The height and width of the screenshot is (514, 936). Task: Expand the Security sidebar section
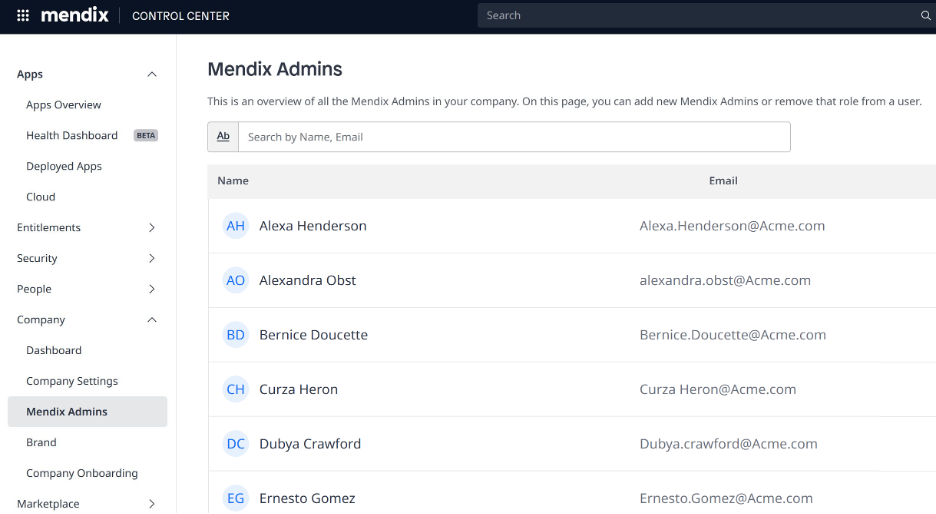[152, 259]
